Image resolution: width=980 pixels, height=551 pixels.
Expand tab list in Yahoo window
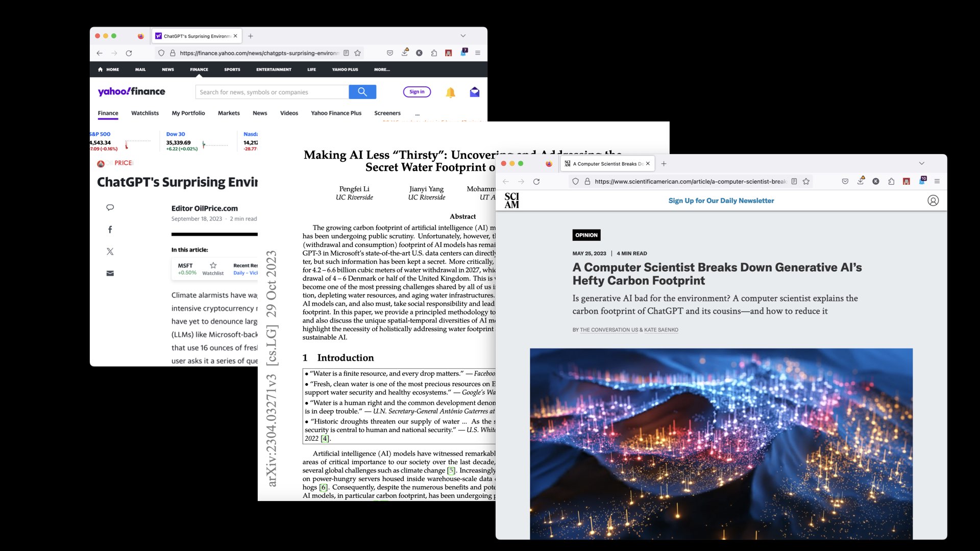pos(463,36)
